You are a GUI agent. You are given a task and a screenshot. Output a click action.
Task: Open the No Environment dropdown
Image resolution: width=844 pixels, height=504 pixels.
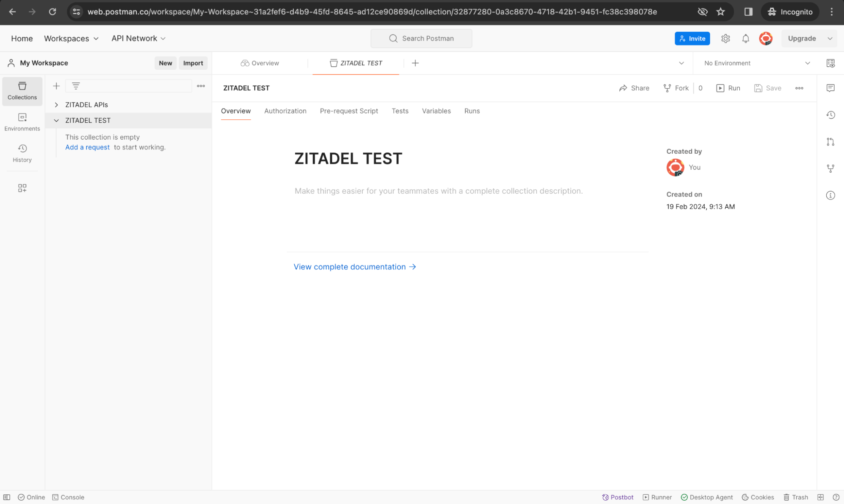click(x=757, y=63)
